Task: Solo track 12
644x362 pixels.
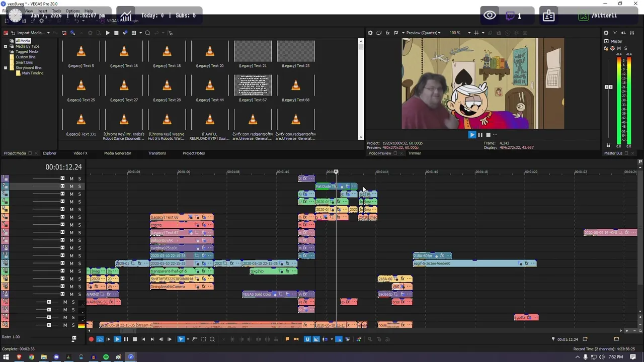Action: point(79,263)
